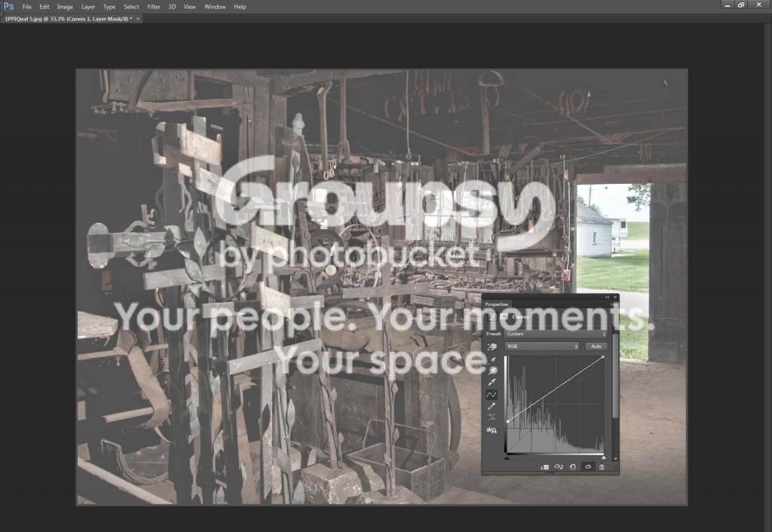Select the Properties panel tab

click(x=497, y=304)
